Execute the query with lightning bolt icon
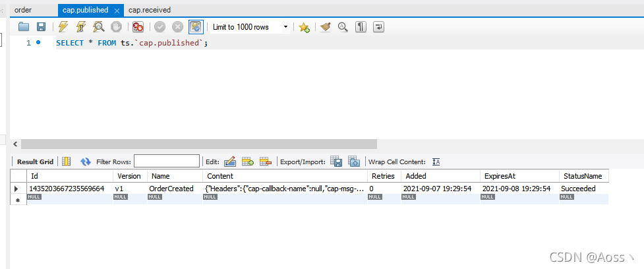644x269 pixels. [63, 27]
